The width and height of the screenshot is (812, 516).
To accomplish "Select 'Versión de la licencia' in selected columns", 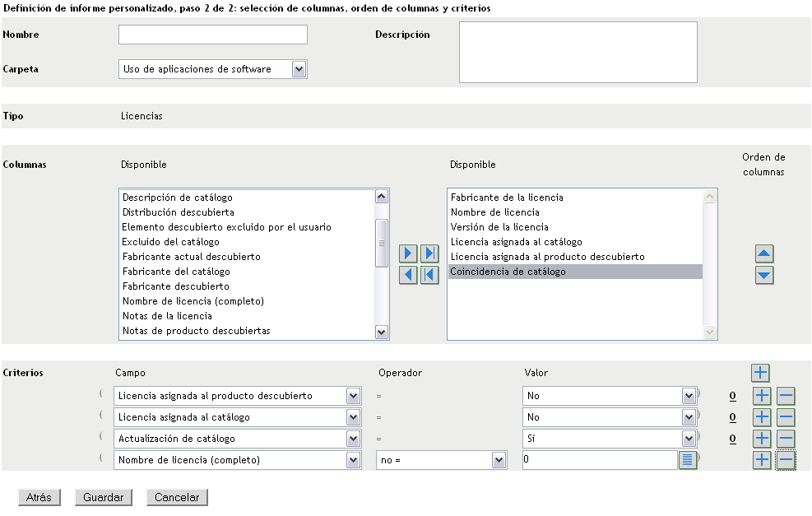I will (499, 227).
